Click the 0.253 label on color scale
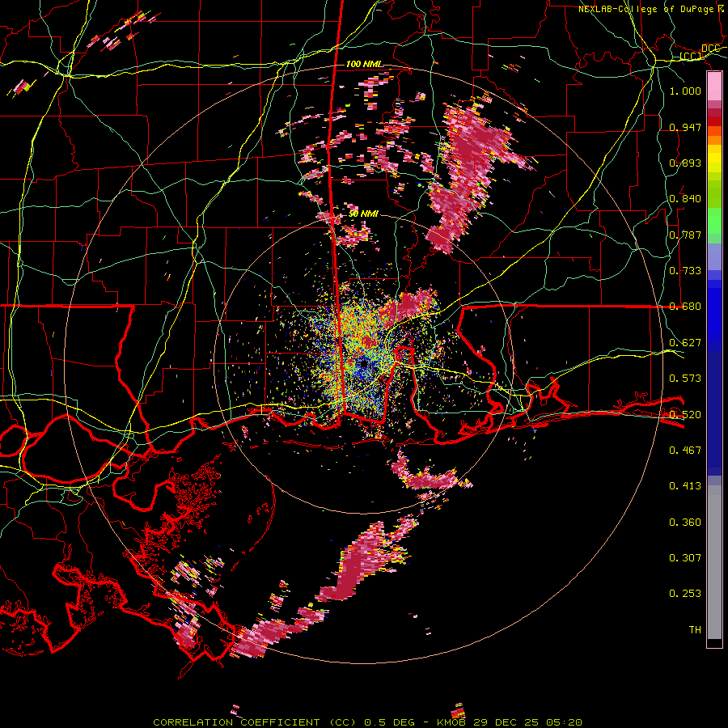 685,594
